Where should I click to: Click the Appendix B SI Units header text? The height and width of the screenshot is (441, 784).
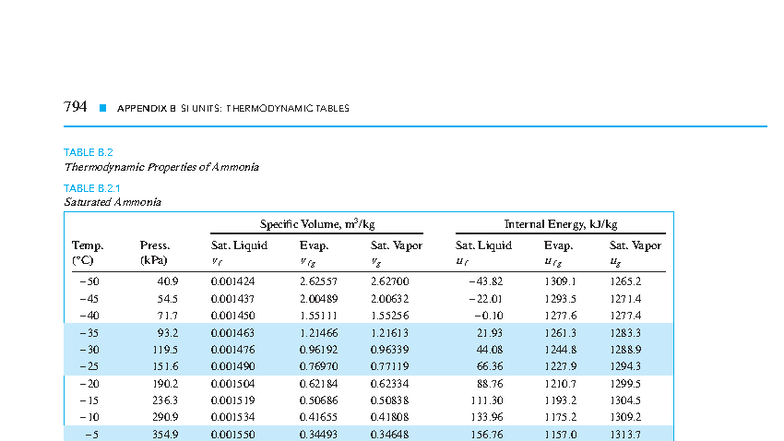click(x=233, y=108)
